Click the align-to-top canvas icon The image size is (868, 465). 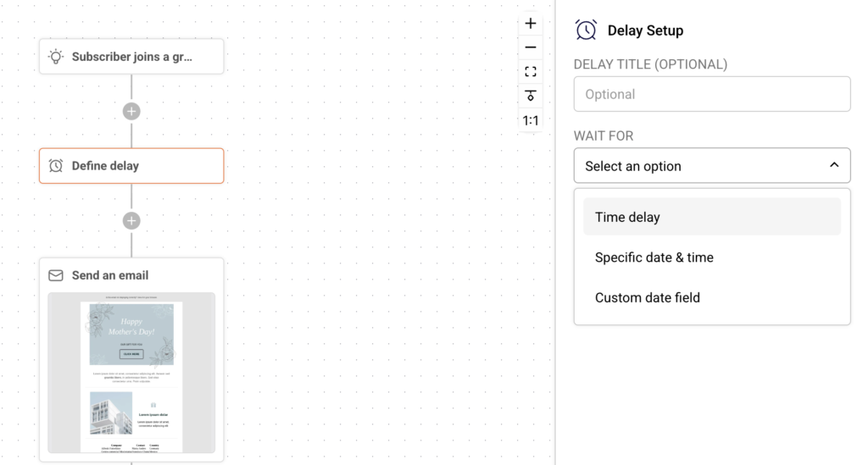point(531,96)
